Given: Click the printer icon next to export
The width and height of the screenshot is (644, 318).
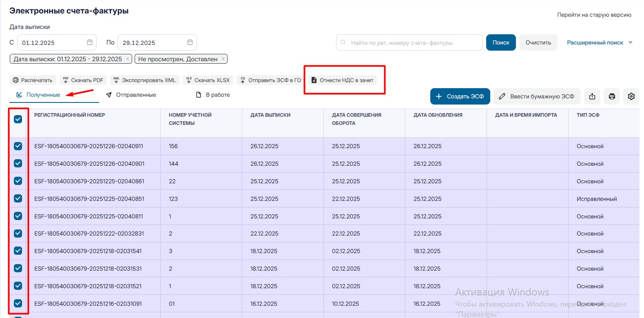Looking at the screenshot, I should 612,96.
